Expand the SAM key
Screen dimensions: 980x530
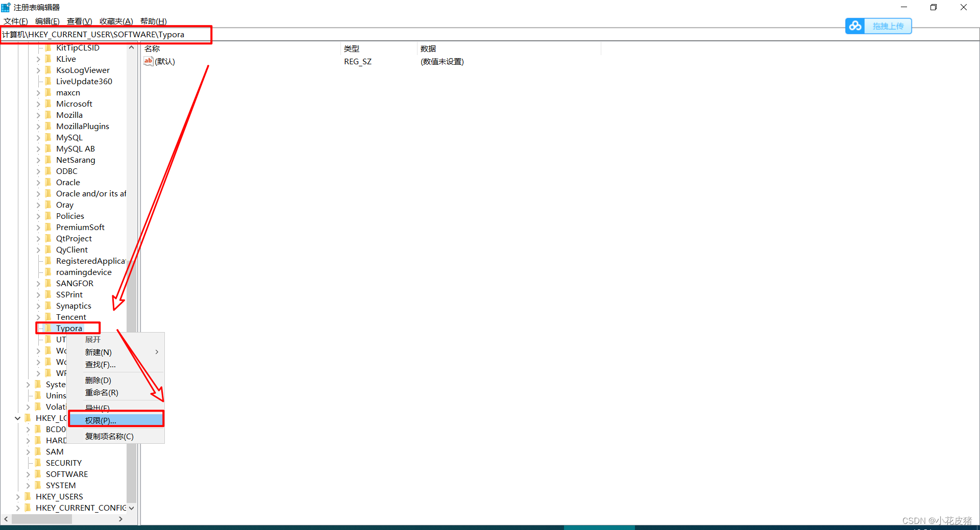28,451
